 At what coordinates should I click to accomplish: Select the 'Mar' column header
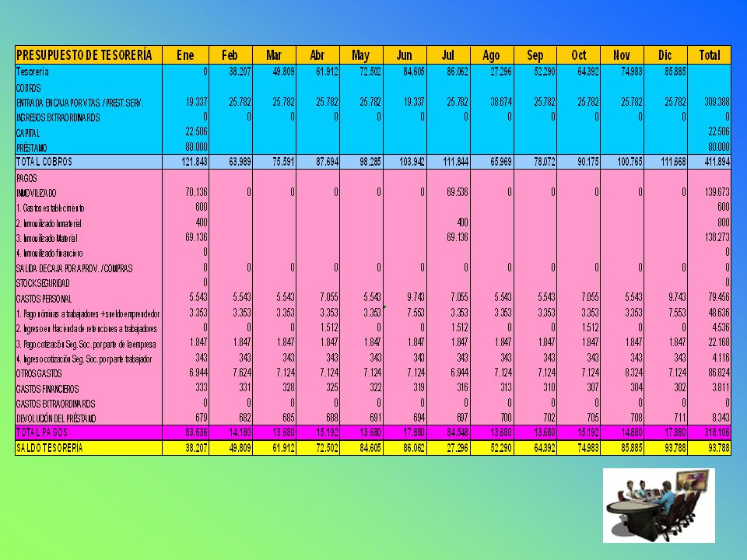point(274,55)
